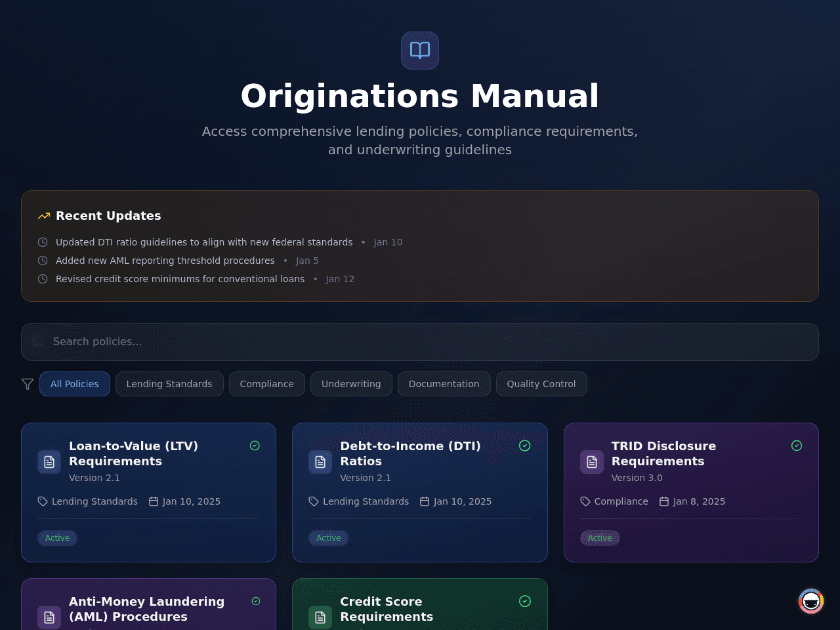Image resolution: width=840 pixels, height=630 pixels.
Task: Click the funnel filter icon
Action: click(28, 384)
